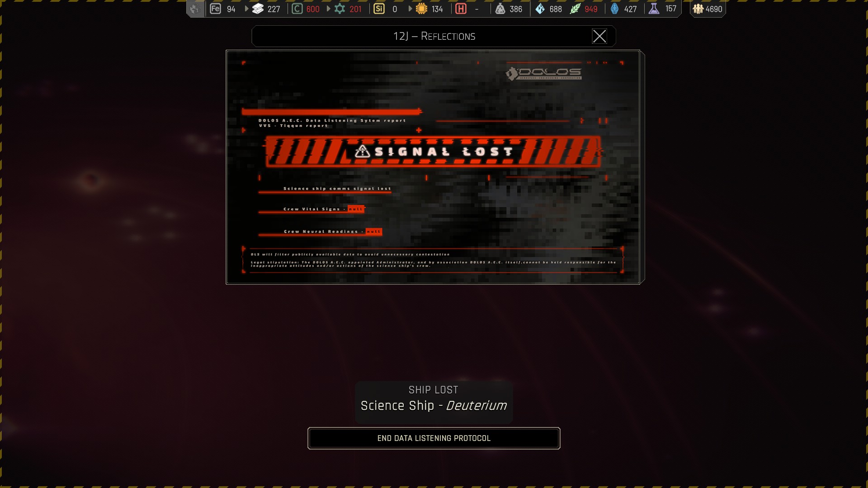Expand arrow between carbon and gear parts
The width and height of the screenshot is (868, 488).
329,9
